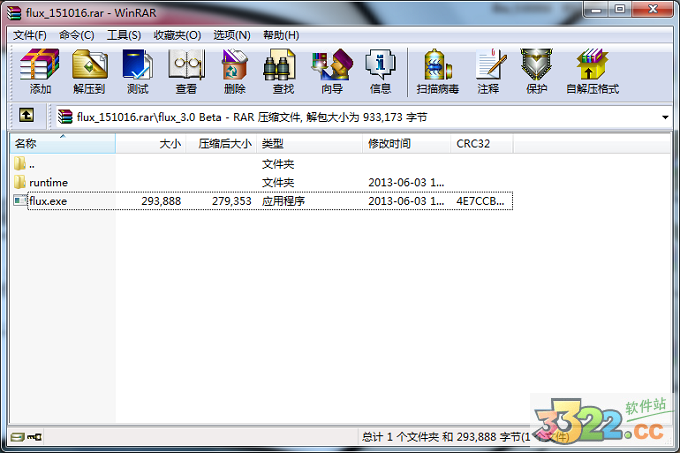The height and width of the screenshot is (453, 680).
Task: Close the WinRAR window
Action: tap(653, 9)
